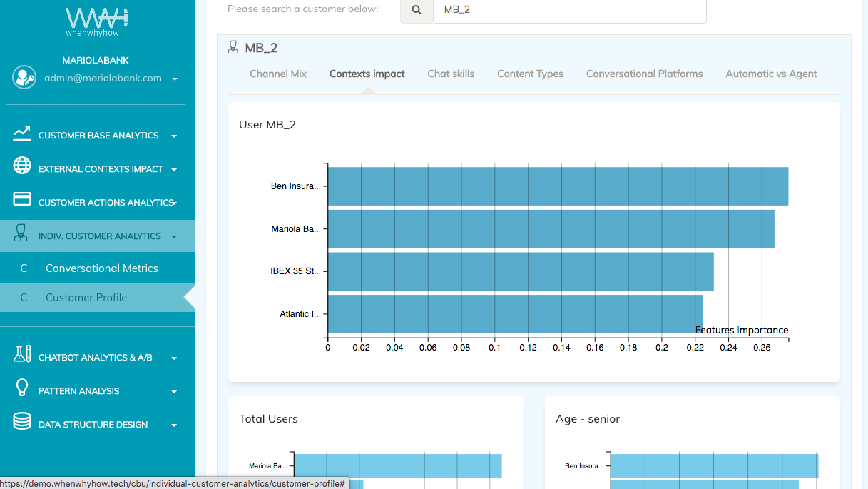Open the Content Types tab

pyautogui.click(x=530, y=74)
